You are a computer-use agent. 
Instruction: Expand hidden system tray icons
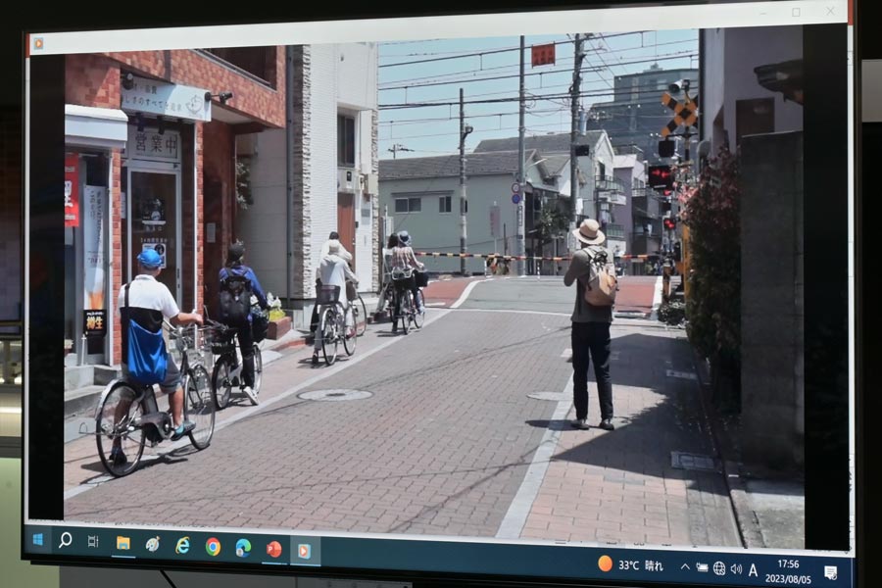tap(685, 566)
